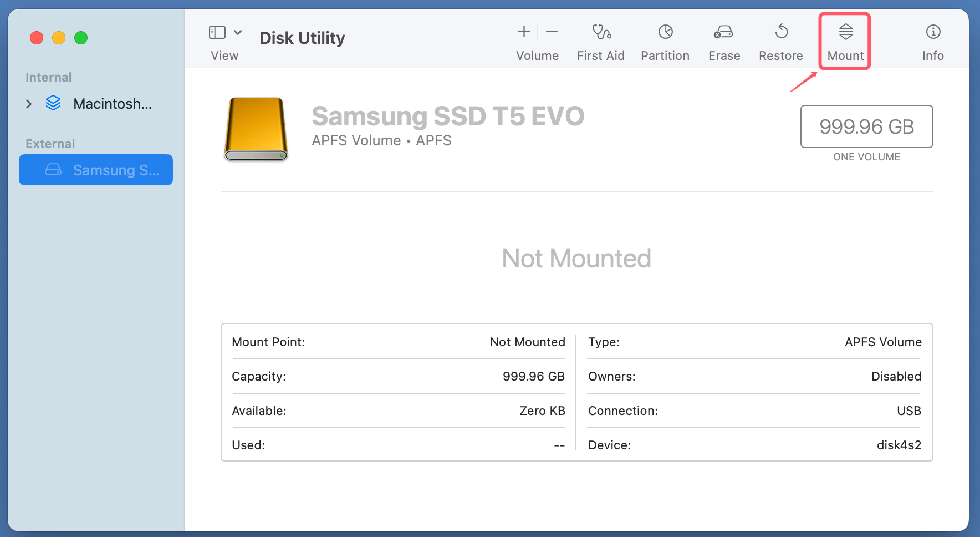Viewport: 980px width, 537px height.
Task: Click the Disk Utility window title
Action: [302, 38]
